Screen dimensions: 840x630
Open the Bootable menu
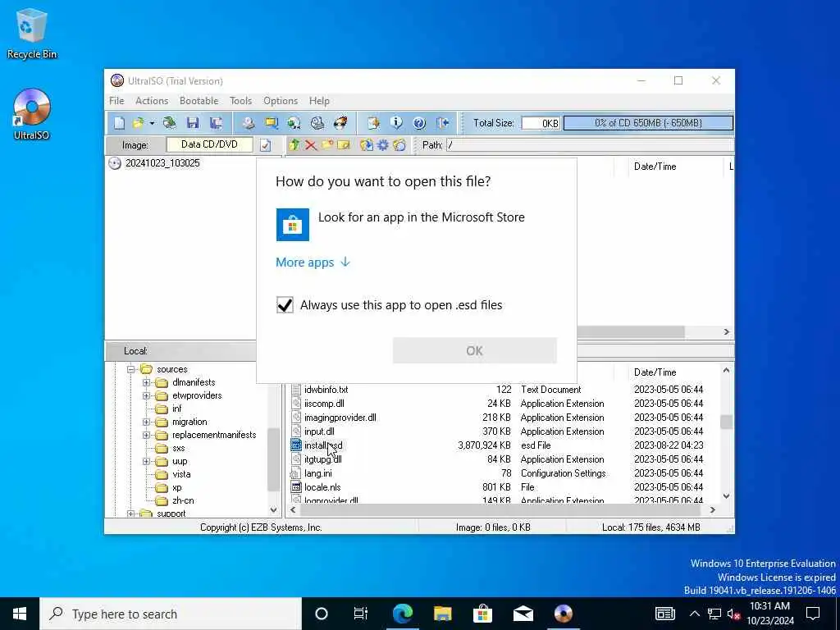point(199,101)
